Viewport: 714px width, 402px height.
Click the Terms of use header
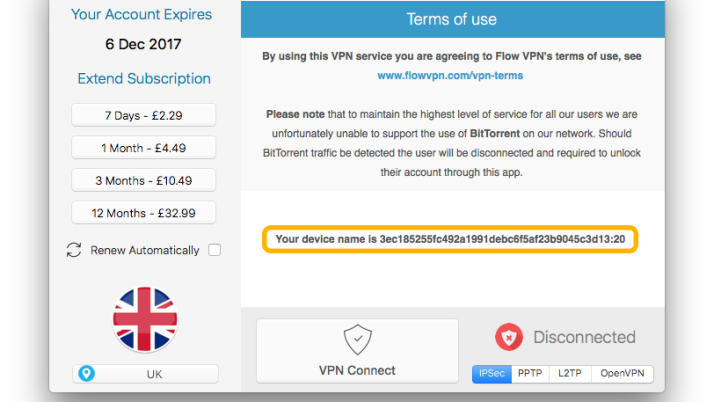point(451,19)
